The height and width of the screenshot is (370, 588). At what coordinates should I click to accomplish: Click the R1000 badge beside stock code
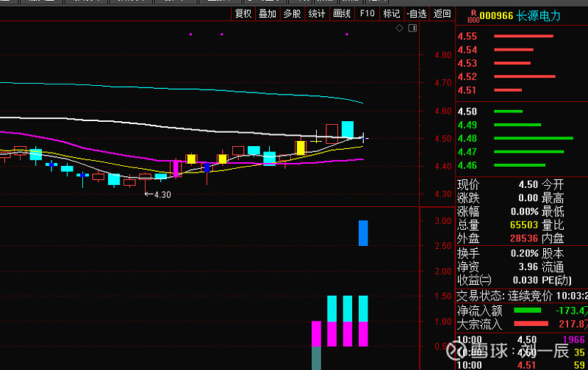pos(473,15)
